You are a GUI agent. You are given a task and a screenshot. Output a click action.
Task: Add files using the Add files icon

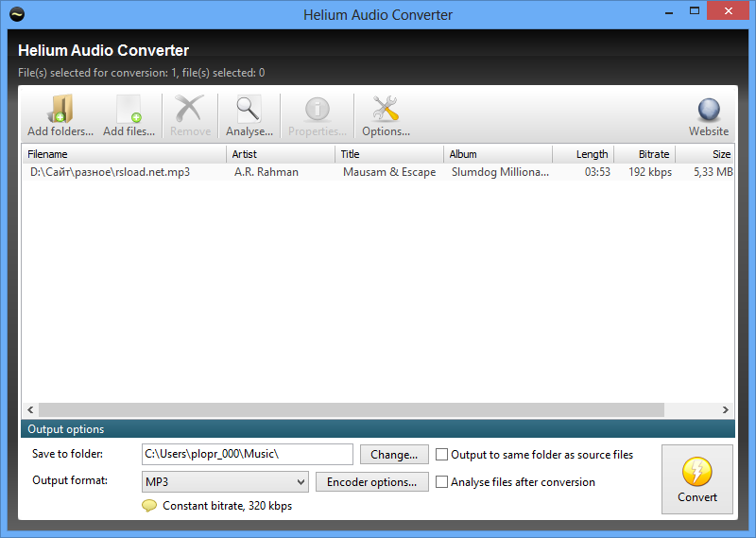tap(129, 115)
